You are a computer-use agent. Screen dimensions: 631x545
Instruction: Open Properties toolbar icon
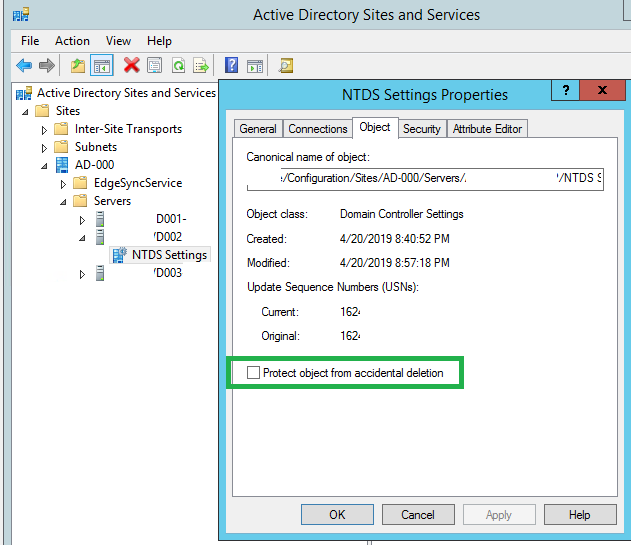[x=155, y=65]
